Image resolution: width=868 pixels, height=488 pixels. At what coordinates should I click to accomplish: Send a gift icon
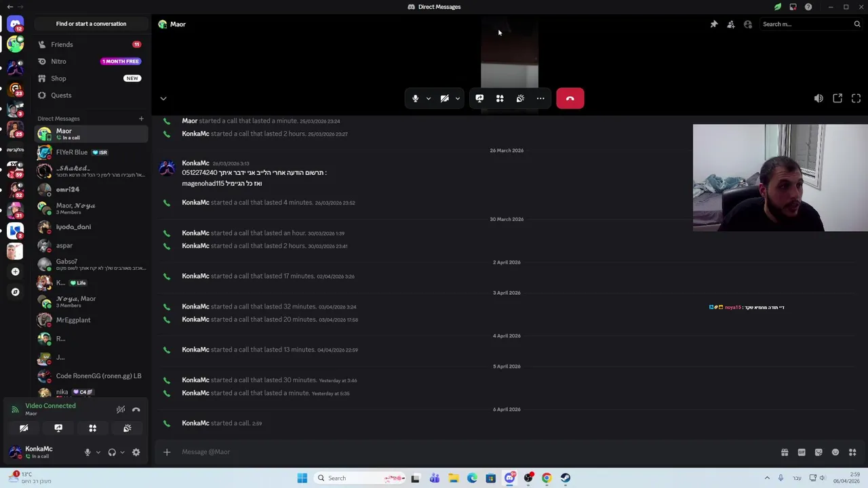[x=785, y=452]
